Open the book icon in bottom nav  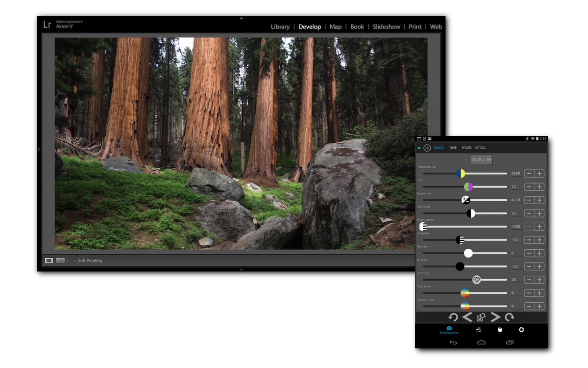tap(500, 330)
